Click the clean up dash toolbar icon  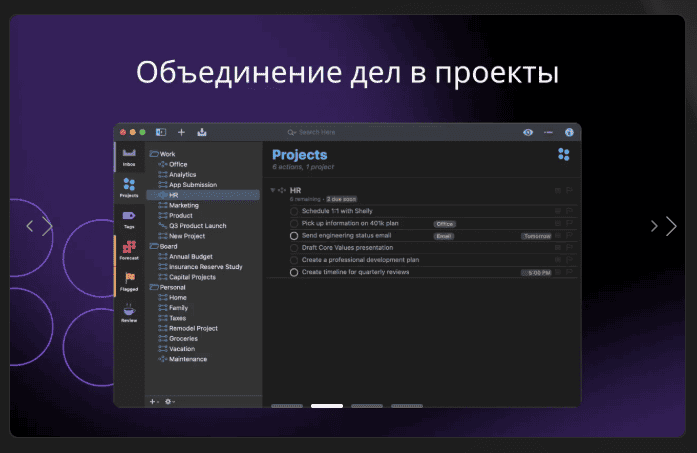pos(548,132)
